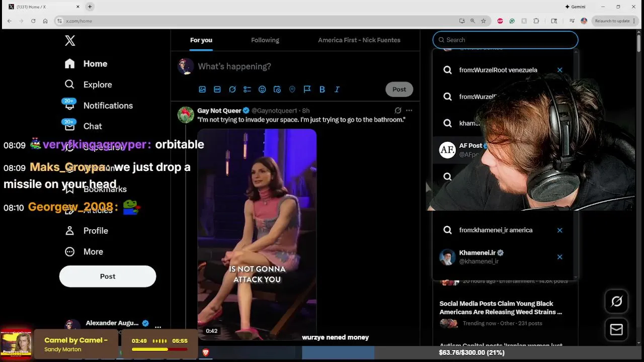Remove recent search from:WurzelRoot venezuela

(559, 70)
